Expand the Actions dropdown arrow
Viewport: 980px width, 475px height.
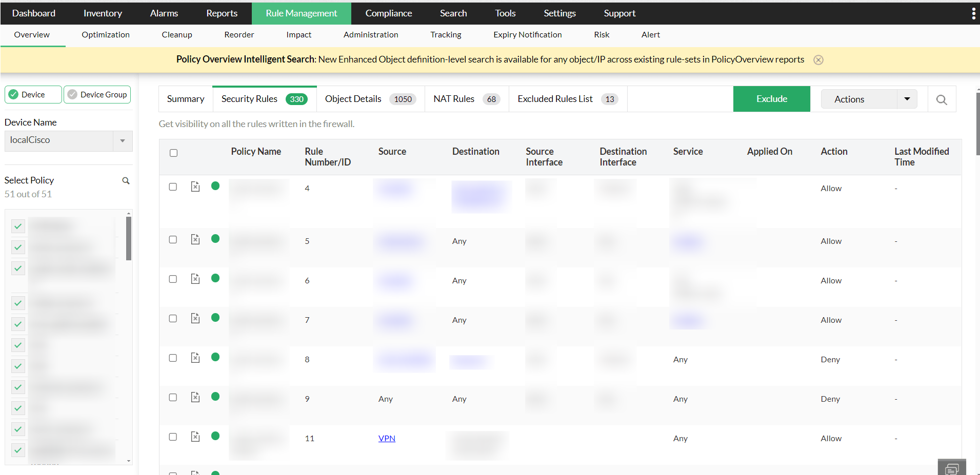(907, 99)
